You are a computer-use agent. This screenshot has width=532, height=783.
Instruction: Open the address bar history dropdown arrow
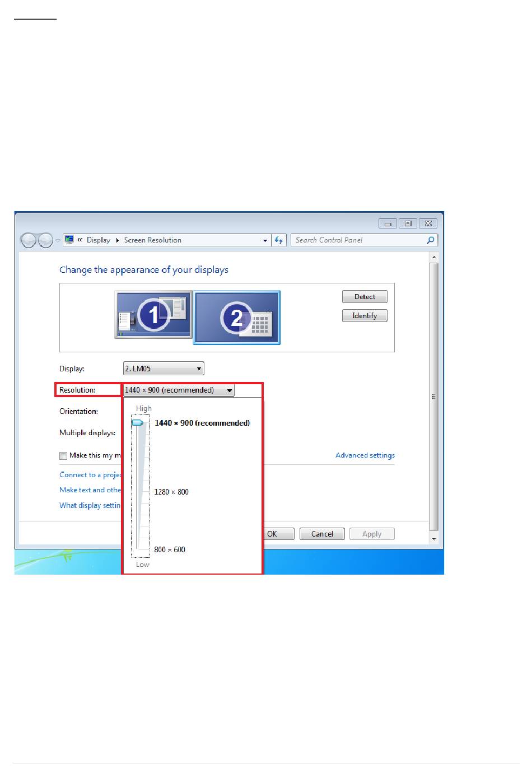pyautogui.click(x=265, y=240)
